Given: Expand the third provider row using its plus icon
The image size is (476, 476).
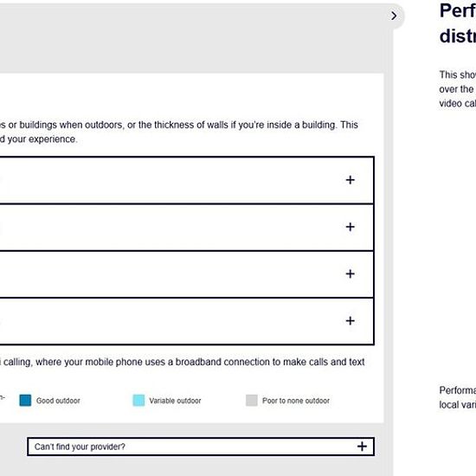Looking at the screenshot, I should 350,273.
